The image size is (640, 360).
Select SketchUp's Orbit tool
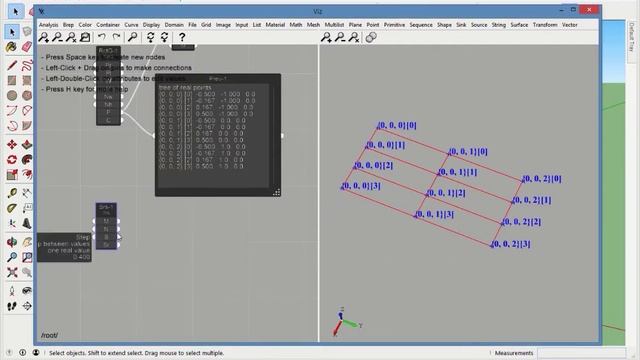tap(12, 242)
